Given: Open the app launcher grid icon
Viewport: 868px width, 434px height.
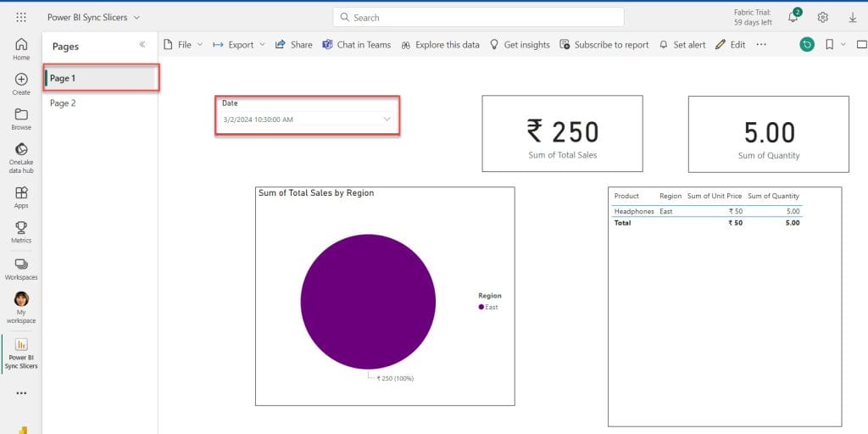Looking at the screenshot, I should [x=21, y=17].
